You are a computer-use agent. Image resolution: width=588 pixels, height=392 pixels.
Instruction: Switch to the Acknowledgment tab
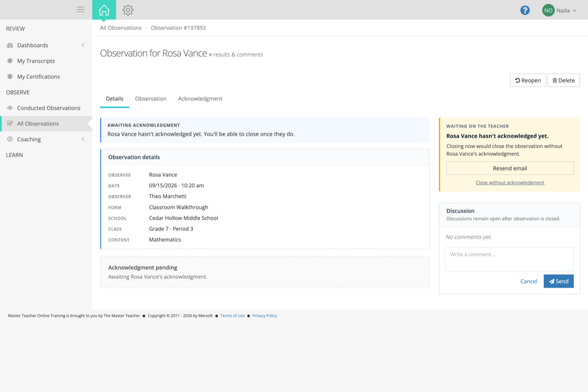tap(200, 99)
